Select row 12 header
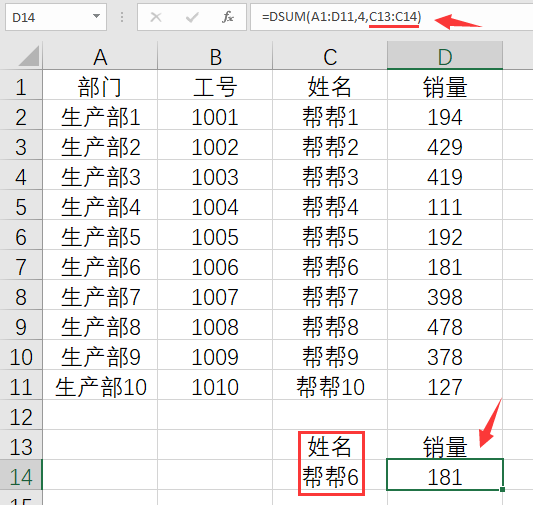The image size is (533, 505). point(21,415)
